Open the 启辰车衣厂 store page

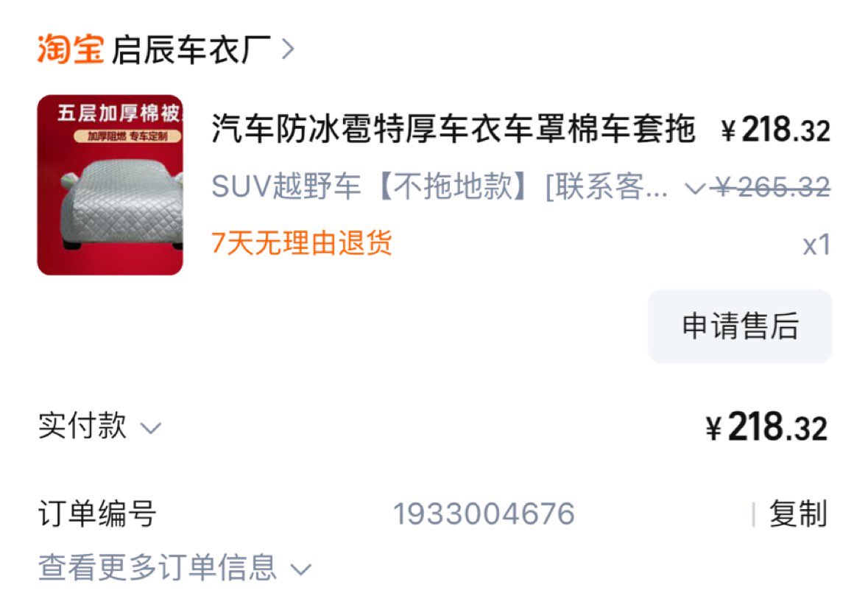(x=191, y=50)
